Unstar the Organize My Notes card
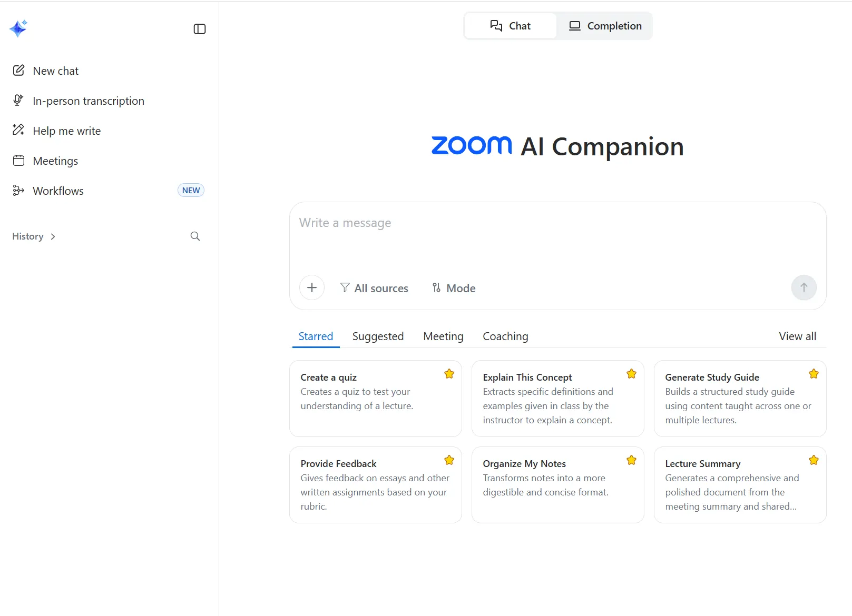The width and height of the screenshot is (852, 616). (631, 460)
